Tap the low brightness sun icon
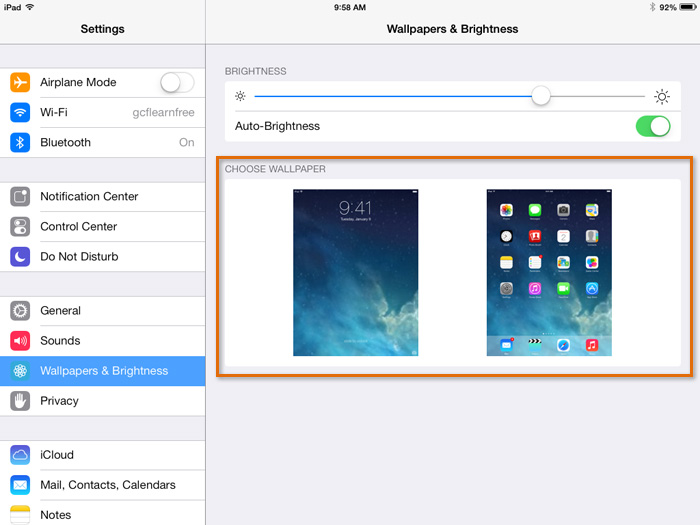This screenshot has width=700, height=525. click(240, 96)
